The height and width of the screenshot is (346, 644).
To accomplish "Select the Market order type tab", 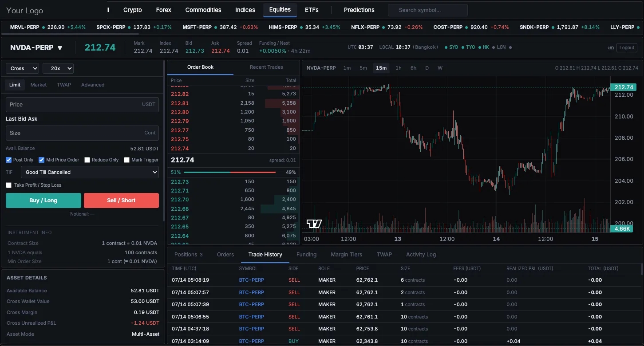I will tap(39, 85).
